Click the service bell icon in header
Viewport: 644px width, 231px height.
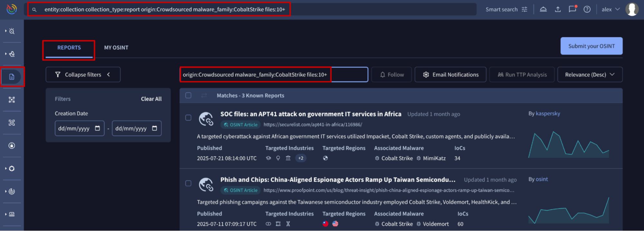pyautogui.click(x=543, y=9)
